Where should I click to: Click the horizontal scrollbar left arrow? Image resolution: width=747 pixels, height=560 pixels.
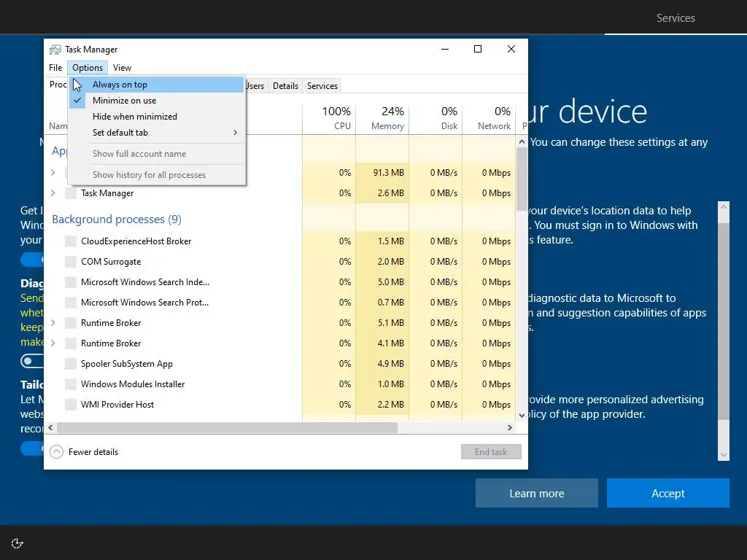point(50,428)
